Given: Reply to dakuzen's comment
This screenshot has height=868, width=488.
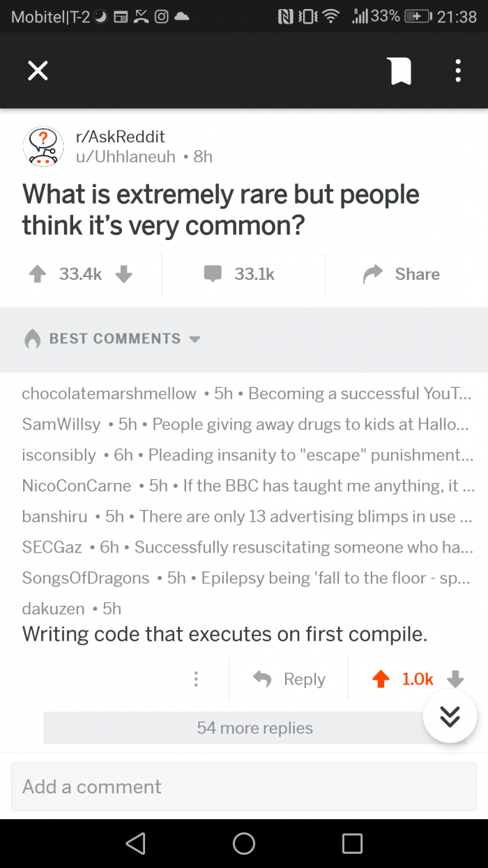Looking at the screenshot, I should click(289, 679).
